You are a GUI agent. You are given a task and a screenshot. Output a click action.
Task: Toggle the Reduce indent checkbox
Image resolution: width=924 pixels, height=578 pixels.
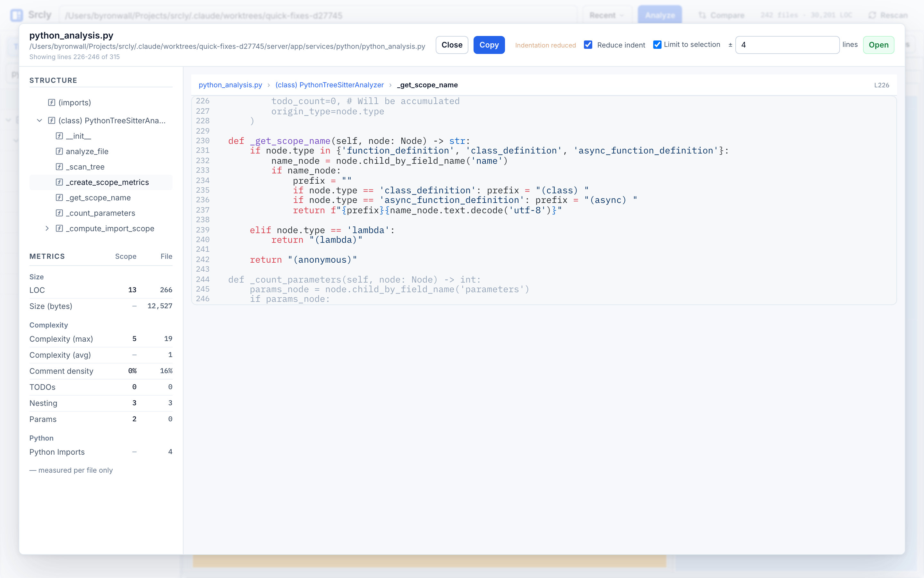click(588, 45)
